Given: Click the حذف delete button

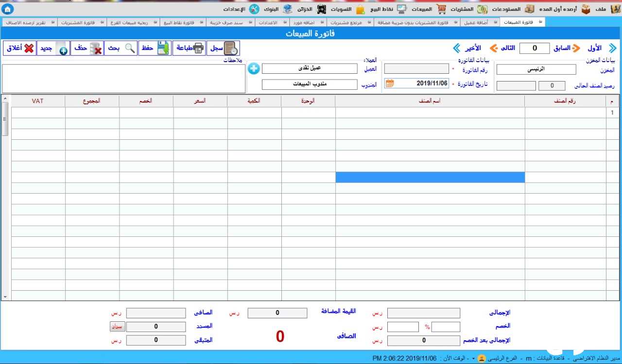Looking at the screenshot, I should [87, 48].
